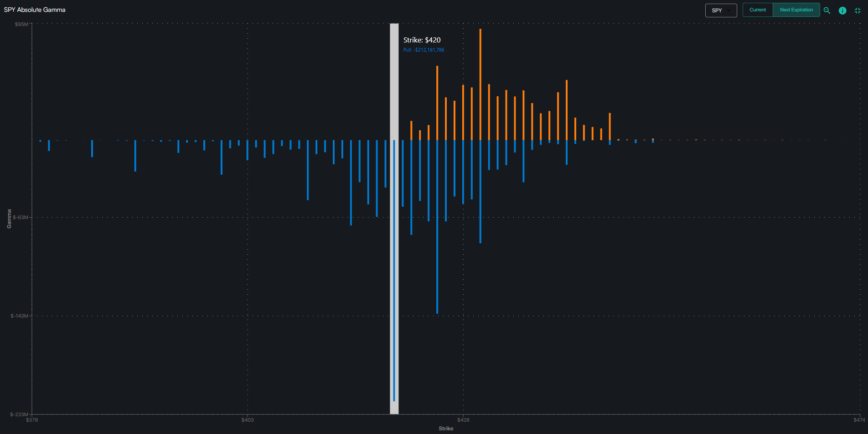The width and height of the screenshot is (868, 434).
Task: Click the $-143M gamma axis label
Action: (20, 316)
